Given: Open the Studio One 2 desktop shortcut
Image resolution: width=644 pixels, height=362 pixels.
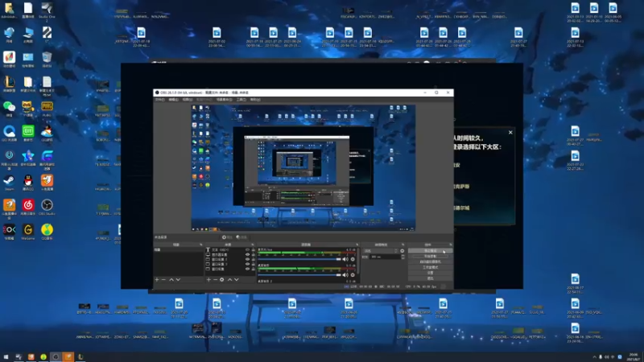Looking at the screenshot, I should point(47,11).
